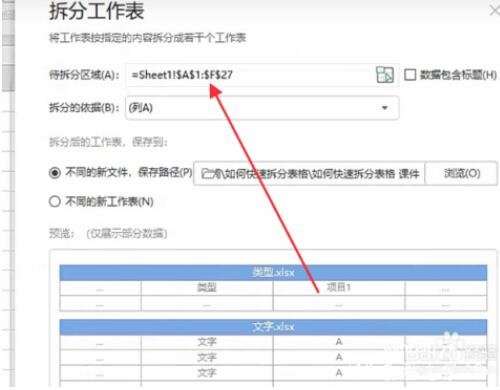Click the save path input field
Viewport: 500px width, 390px height.
[x=309, y=173]
